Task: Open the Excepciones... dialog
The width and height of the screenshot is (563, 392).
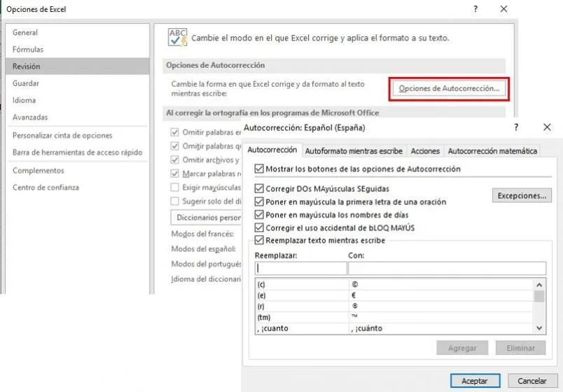Action: [x=522, y=195]
